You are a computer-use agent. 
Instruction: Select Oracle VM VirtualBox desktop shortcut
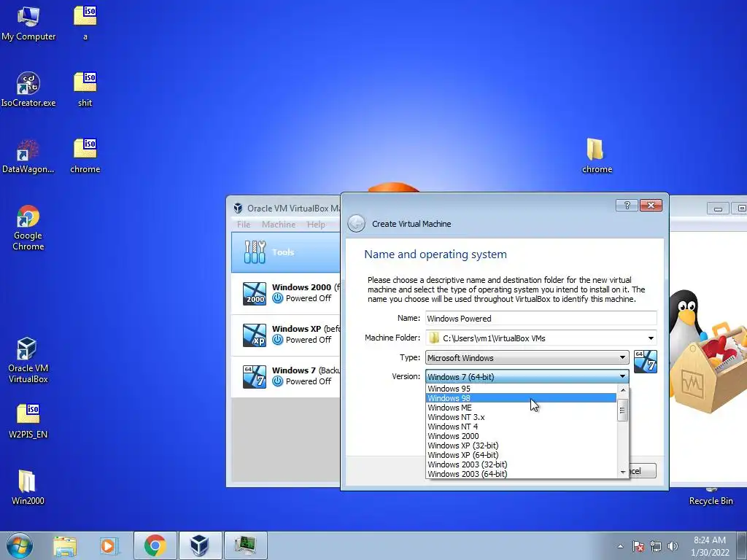point(28,360)
